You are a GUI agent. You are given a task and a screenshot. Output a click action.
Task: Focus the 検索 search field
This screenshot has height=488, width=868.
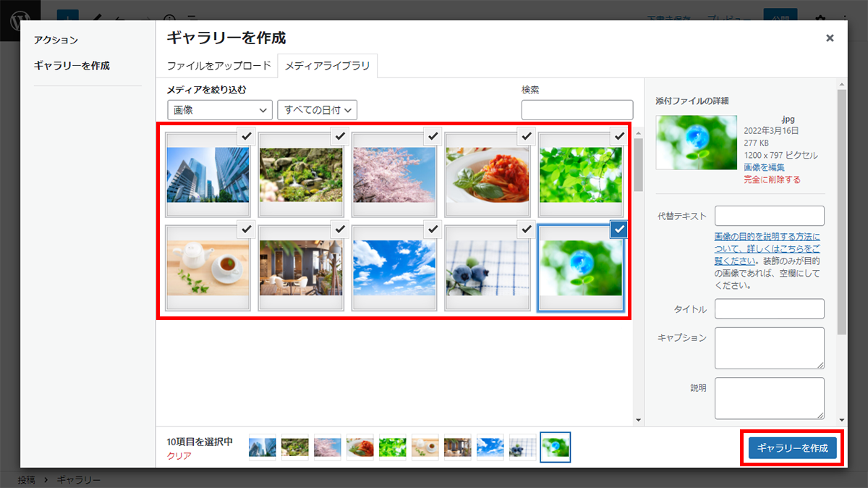(x=576, y=110)
